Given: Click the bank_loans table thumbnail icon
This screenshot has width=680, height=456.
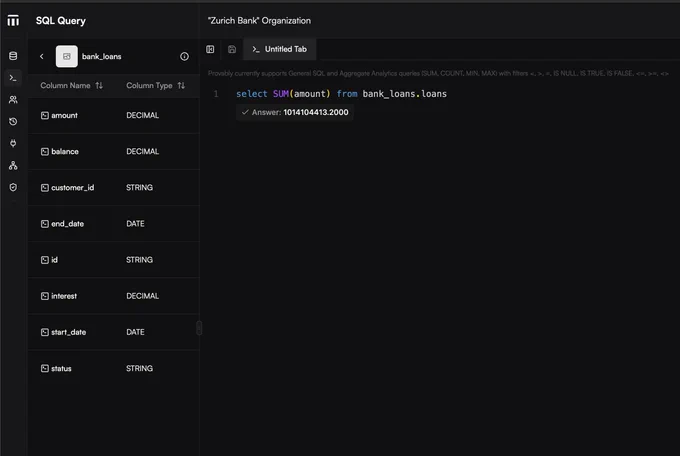Looking at the screenshot, I should pyautogui.click(x=67, y=56).
